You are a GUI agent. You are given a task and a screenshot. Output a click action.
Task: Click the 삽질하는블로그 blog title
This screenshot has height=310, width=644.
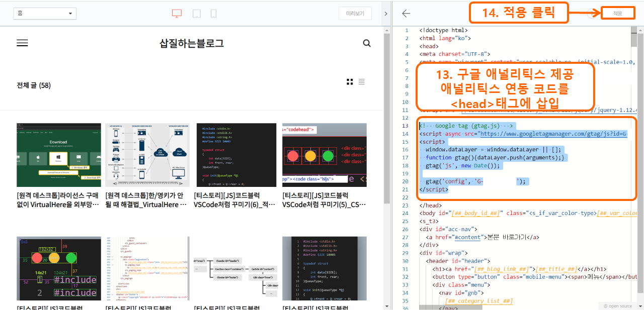coord(191,43)
